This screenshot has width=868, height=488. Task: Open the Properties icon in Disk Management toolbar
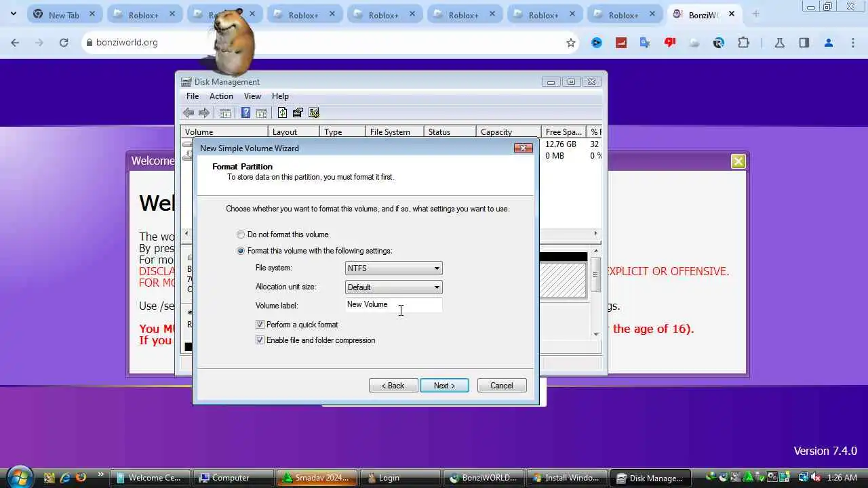[298, 113]
